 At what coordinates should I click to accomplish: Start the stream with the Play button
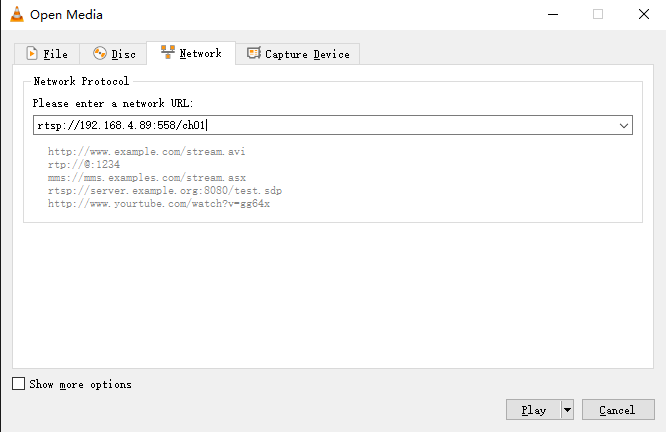coord(533,410)
